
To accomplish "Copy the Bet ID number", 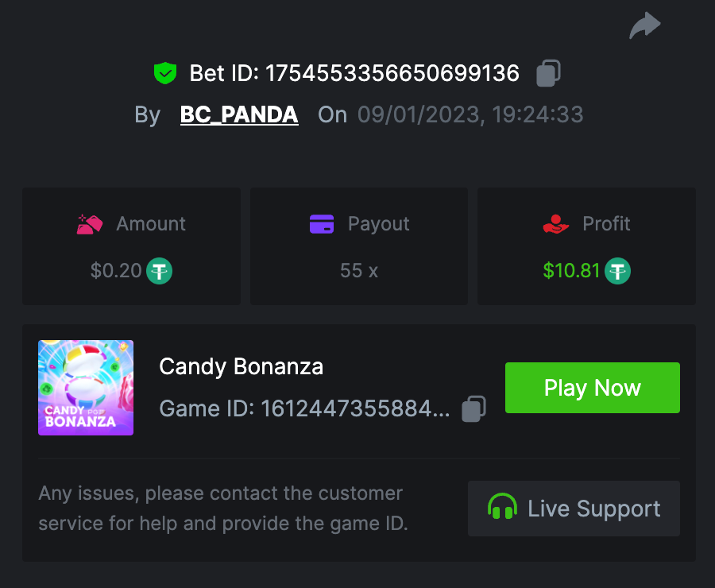I will click(x=548, y=74).
